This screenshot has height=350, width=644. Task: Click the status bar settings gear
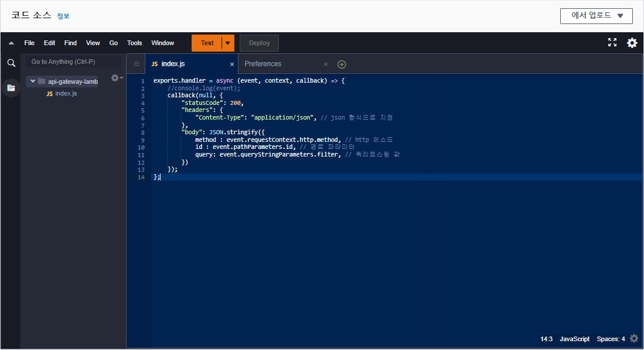click(x=633, y=338)
